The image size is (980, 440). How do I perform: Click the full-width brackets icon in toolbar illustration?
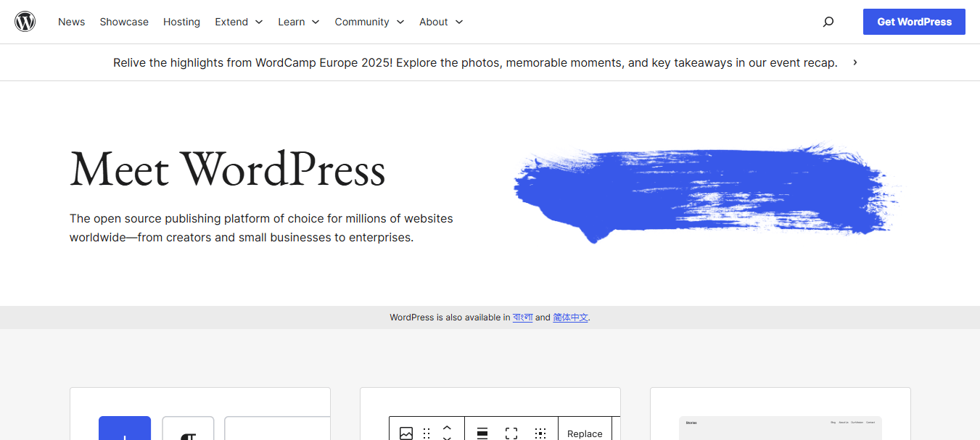pyautogui.click(x=511, y=433)
